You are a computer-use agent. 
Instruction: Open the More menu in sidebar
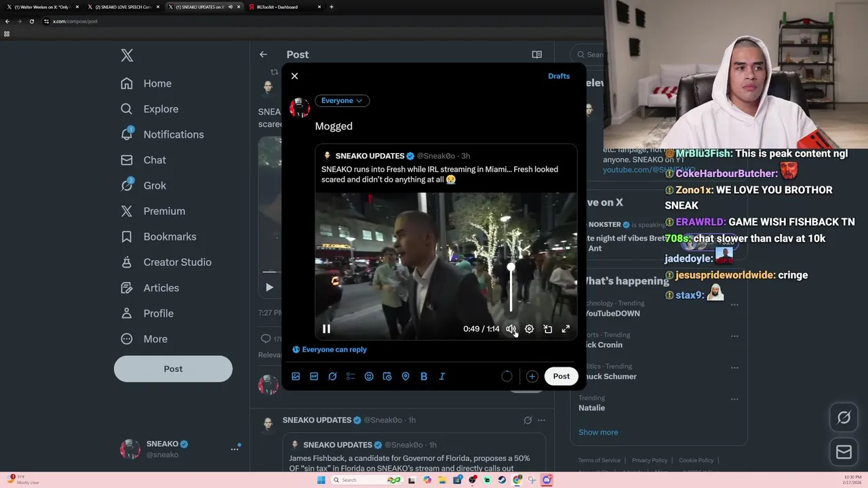click(x=144, y=339)
